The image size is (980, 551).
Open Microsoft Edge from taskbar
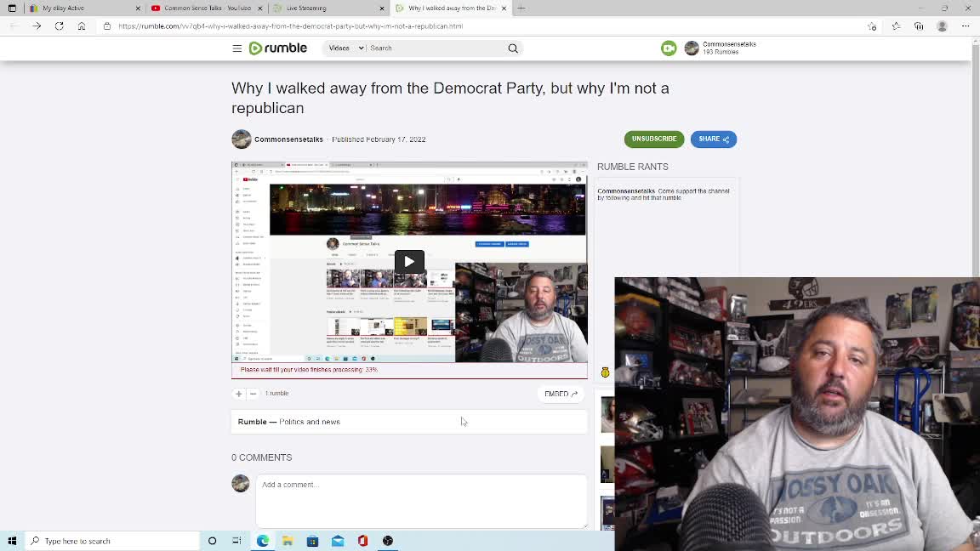[263, 541]
